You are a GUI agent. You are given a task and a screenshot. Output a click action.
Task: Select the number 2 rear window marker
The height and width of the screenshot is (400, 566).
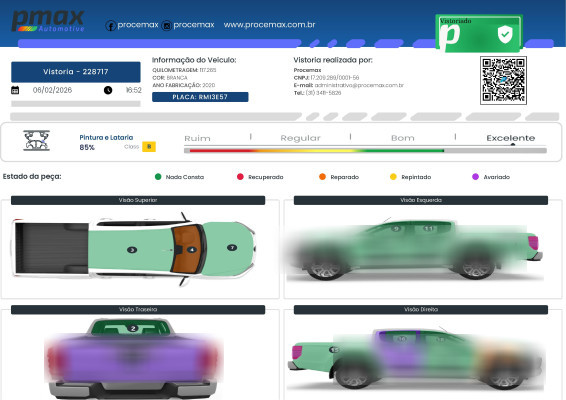pos(133,328)
